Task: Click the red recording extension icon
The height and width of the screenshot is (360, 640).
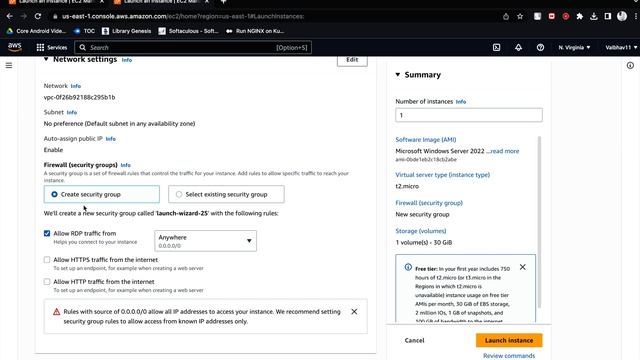Action: 566,16
